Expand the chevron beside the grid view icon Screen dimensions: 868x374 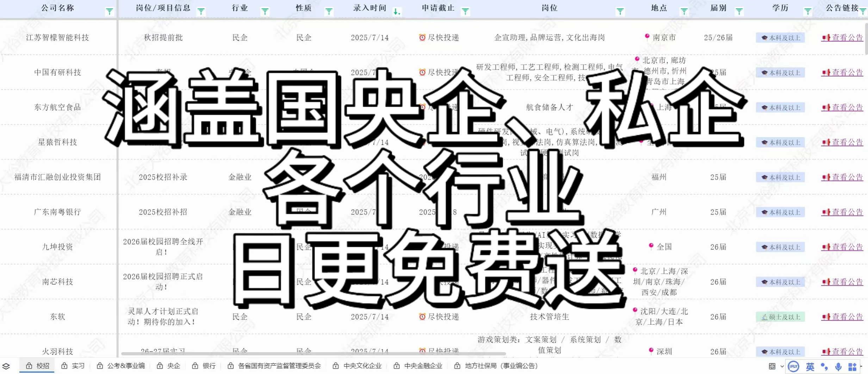pyautogui.click(x=782, y=366)
